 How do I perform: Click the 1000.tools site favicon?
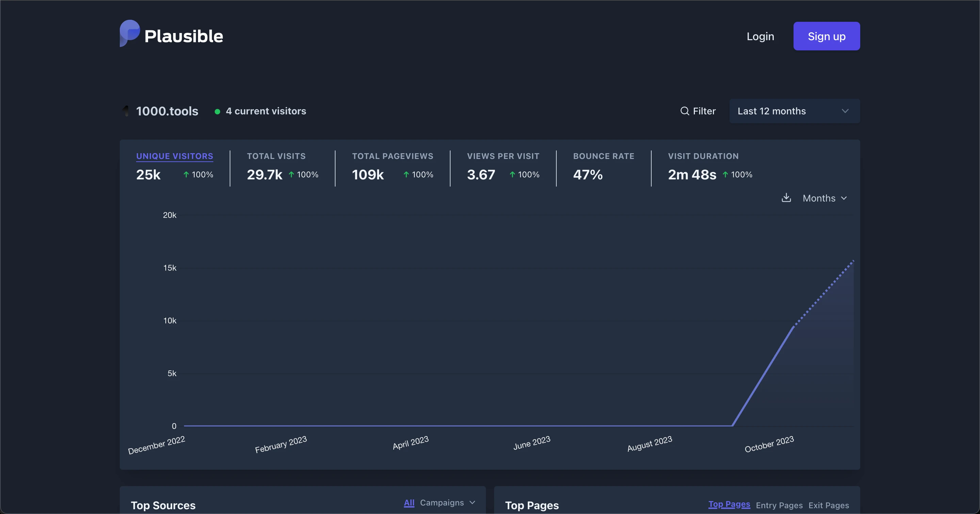(x=126, y=111)
